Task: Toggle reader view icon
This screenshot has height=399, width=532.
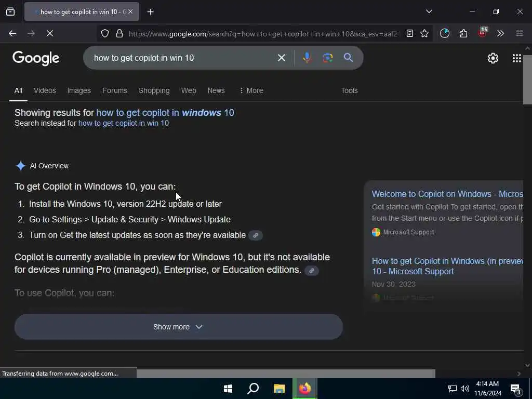Action: pos(410,33)
